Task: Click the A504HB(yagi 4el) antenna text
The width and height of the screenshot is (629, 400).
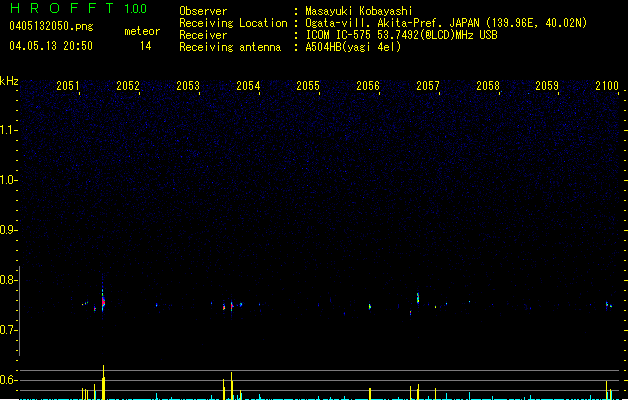Action: point(353,47)
